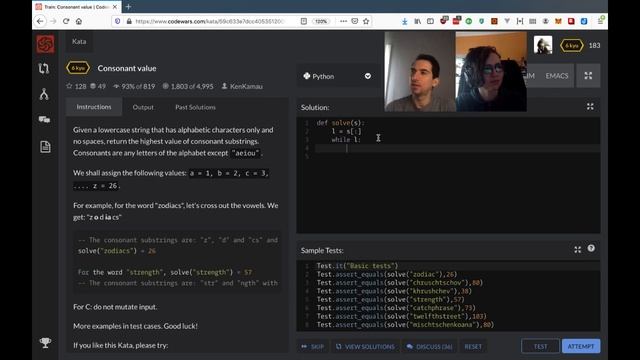Click the "aeiou" inline code snippet
Image resolution: width=640 pixels, height=360 pixels.
point(245,153)
